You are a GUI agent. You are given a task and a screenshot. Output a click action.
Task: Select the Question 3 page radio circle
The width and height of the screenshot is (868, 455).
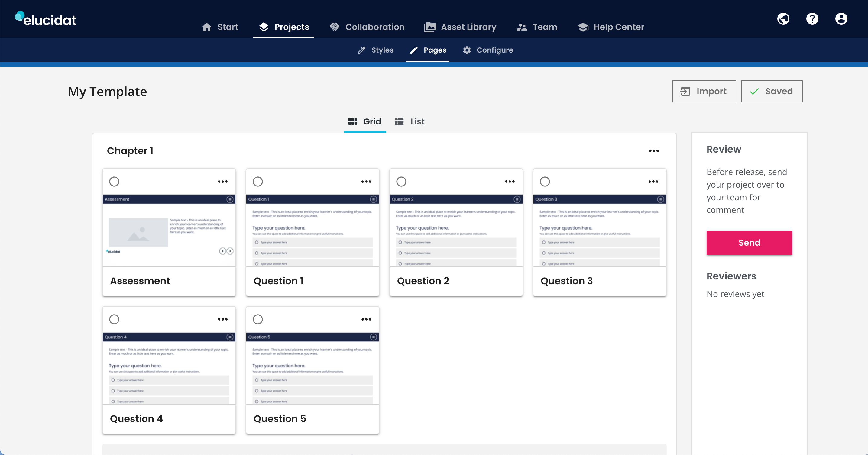click(x=545, y=182)
